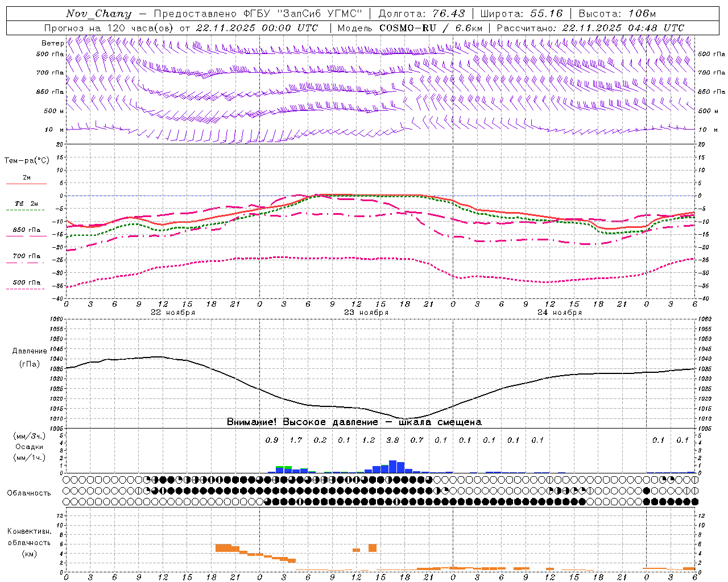Click the 700 гПа temperature legend entry
Image resolution: width=728 pixels, height=582 pixels.
(x=26, y=256)
